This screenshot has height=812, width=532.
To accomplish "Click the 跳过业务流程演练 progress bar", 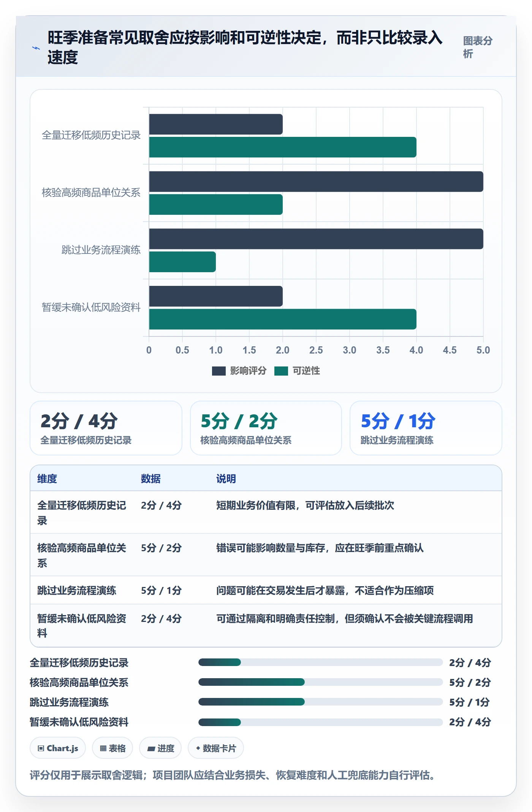I will (321, 702).
